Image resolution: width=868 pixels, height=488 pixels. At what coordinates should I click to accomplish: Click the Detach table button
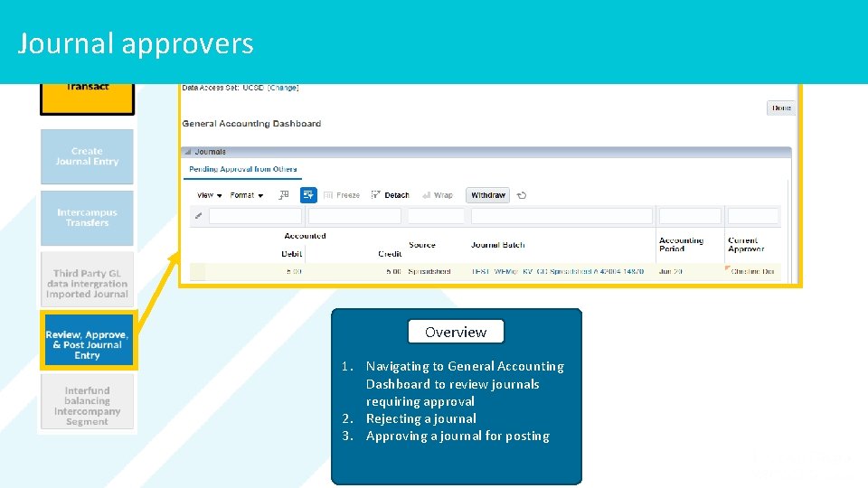[x=391, y=195]
